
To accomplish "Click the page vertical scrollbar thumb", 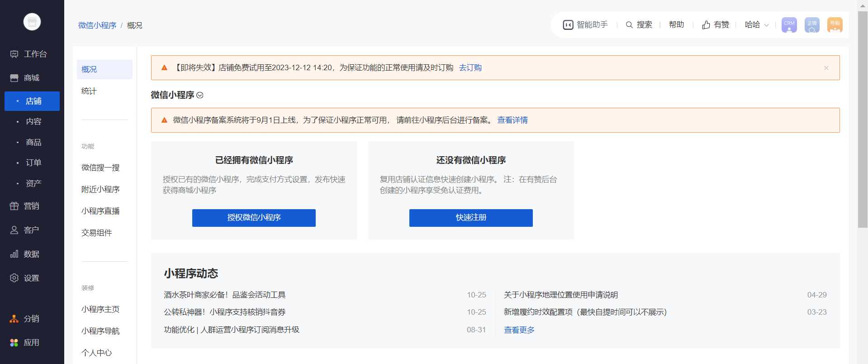I will click(863, 120).
